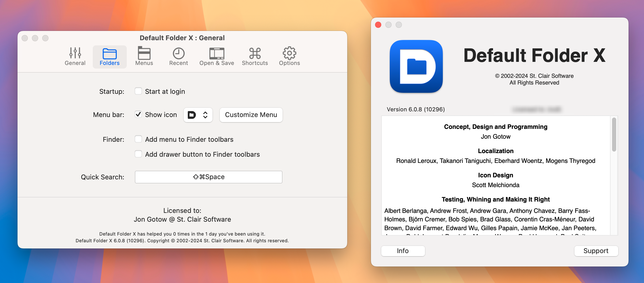Screen dimensions: 644x283
Task: Click the Info button in About window
Action: (x=403, y=251)
